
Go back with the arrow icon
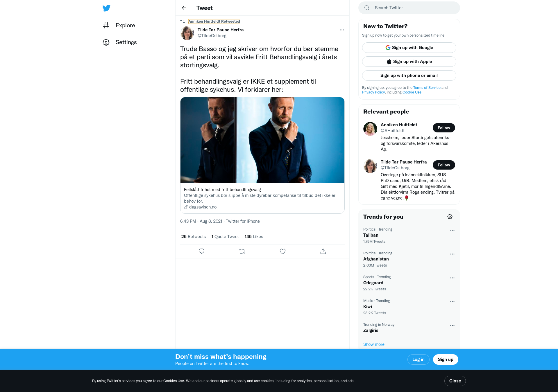click(184, 8)
